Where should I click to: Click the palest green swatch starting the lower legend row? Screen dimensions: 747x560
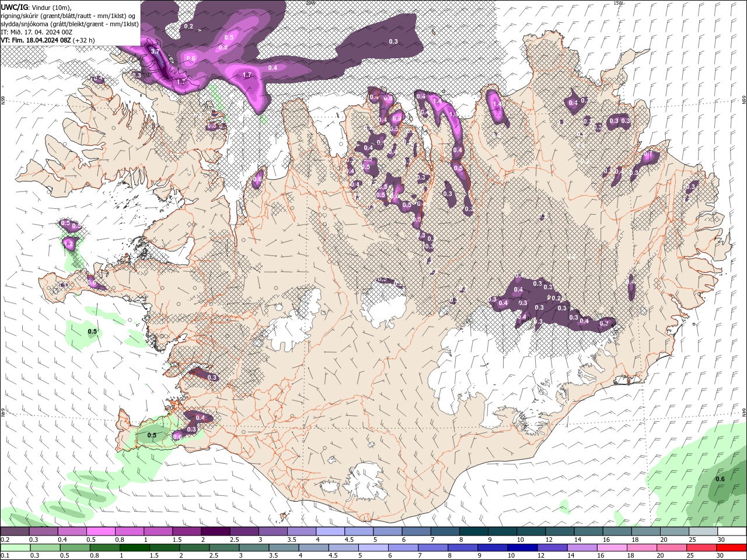pos(15,547)
